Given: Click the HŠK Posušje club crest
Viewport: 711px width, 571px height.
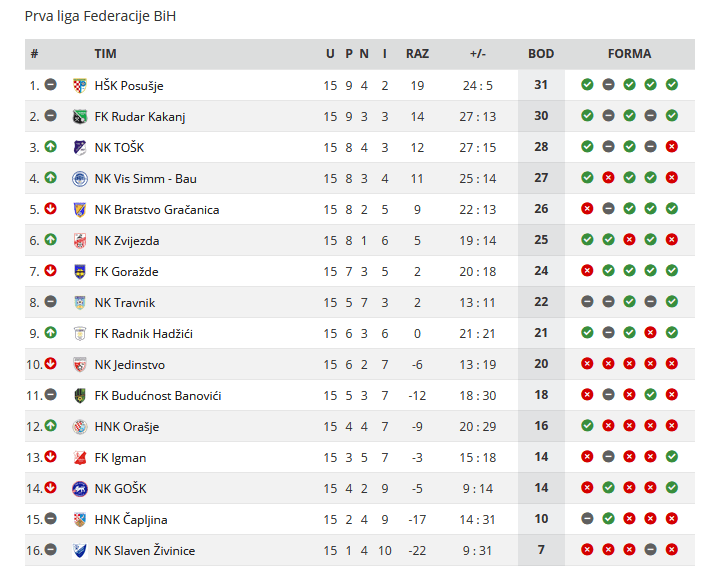Looking at the screenshot, I should [80, 85].
